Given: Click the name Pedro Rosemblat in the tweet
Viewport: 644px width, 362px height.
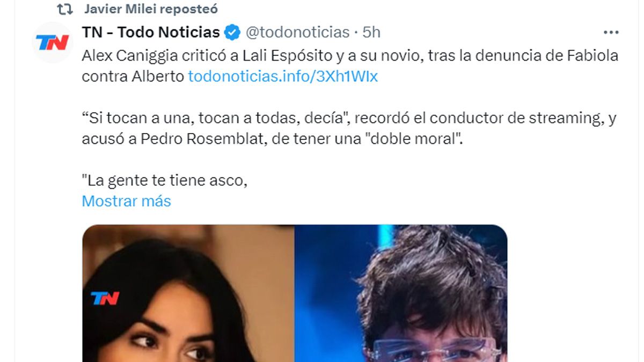Looking at the screenshot, I should [191, 139].
